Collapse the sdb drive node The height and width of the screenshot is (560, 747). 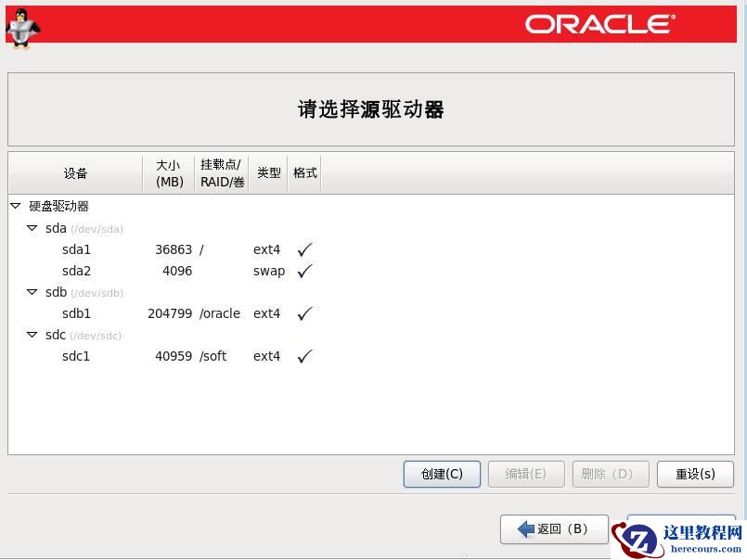(32, 292)
